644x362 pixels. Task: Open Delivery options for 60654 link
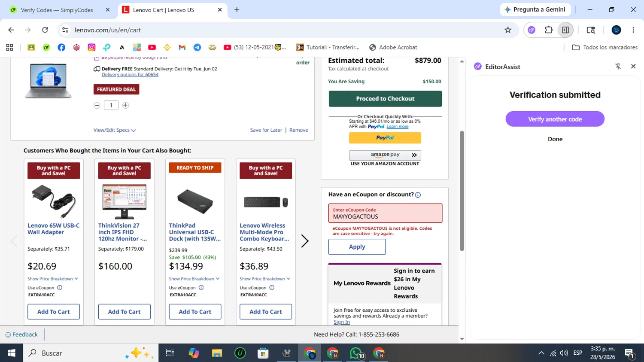[130, 75]
